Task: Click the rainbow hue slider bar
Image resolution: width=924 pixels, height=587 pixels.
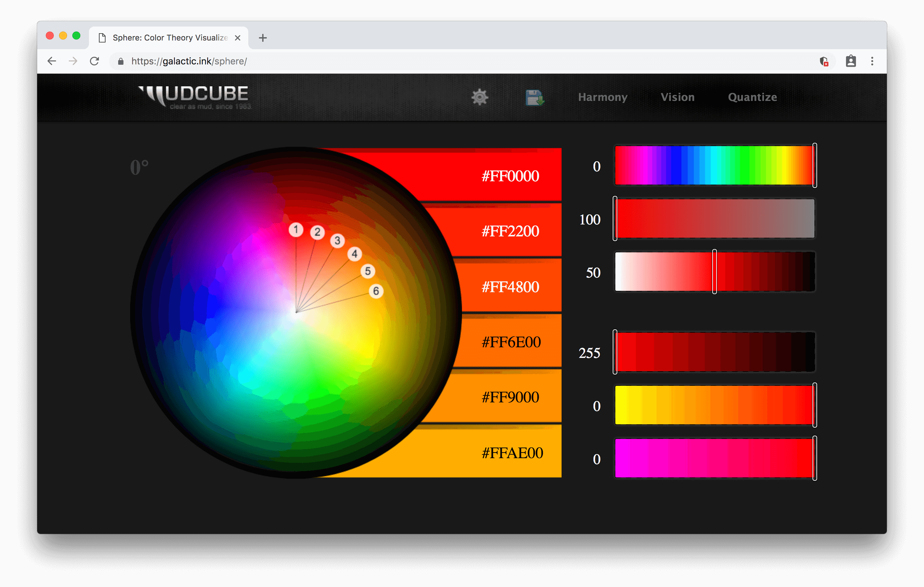Action: pyautogui.click(x=714, y=165)
